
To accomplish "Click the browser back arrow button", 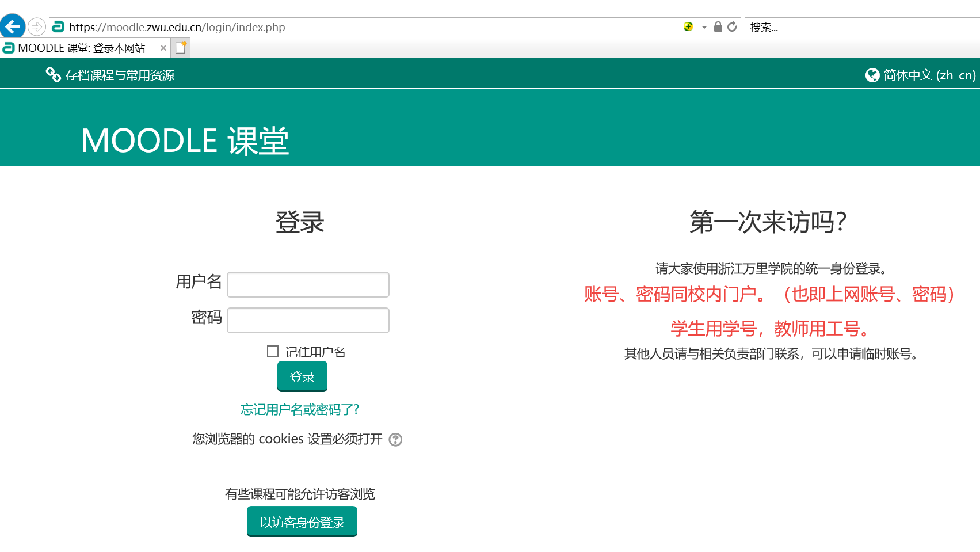I will pos(12,26).
